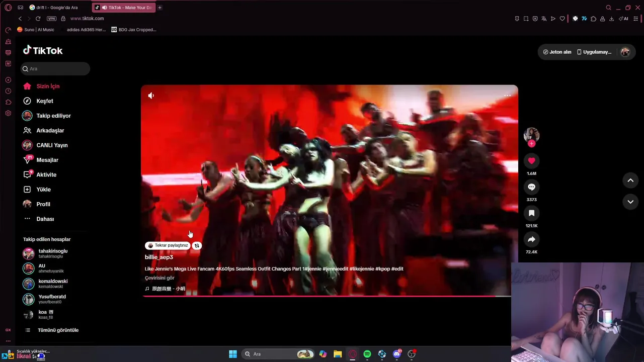Open the Suno | AI Music bookmark
This screenshot has width=644, height=362.
pos(36,30)
